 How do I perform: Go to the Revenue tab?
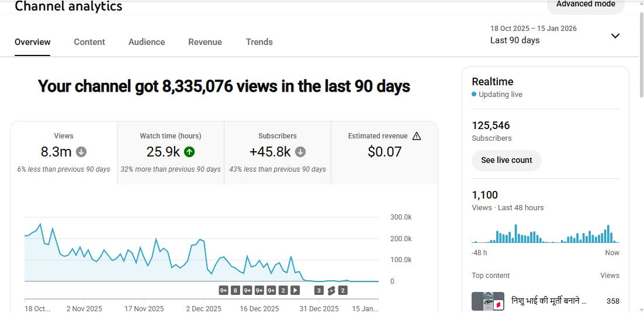tap(205, 42)
